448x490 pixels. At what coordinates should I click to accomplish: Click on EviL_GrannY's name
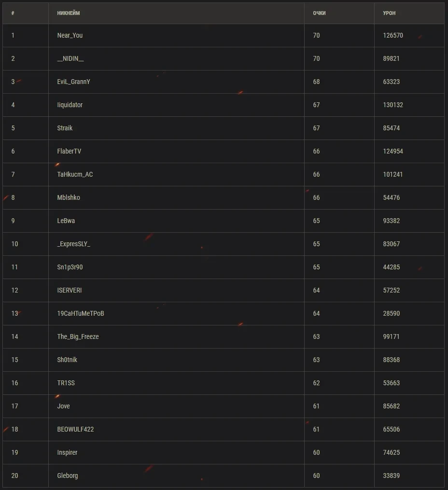click(73, 82)
